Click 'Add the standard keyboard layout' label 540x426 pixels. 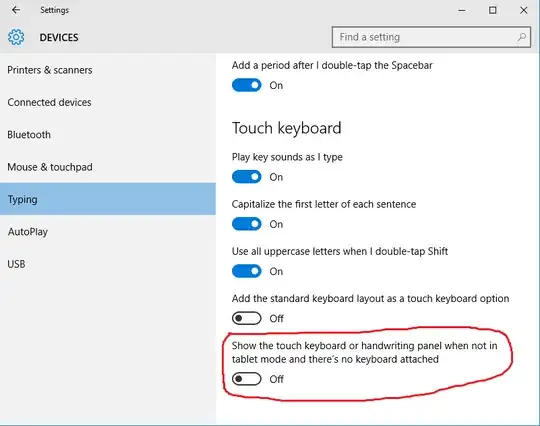371,299
